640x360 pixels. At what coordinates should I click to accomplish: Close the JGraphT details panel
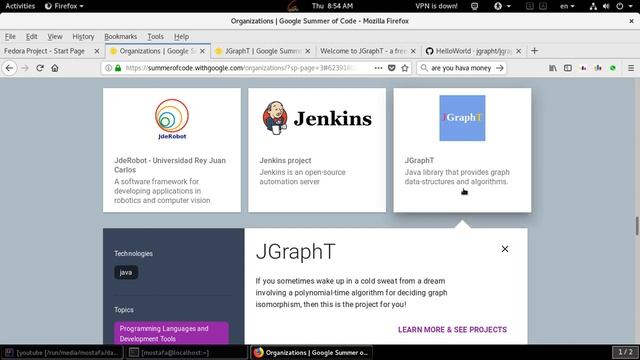505,249
